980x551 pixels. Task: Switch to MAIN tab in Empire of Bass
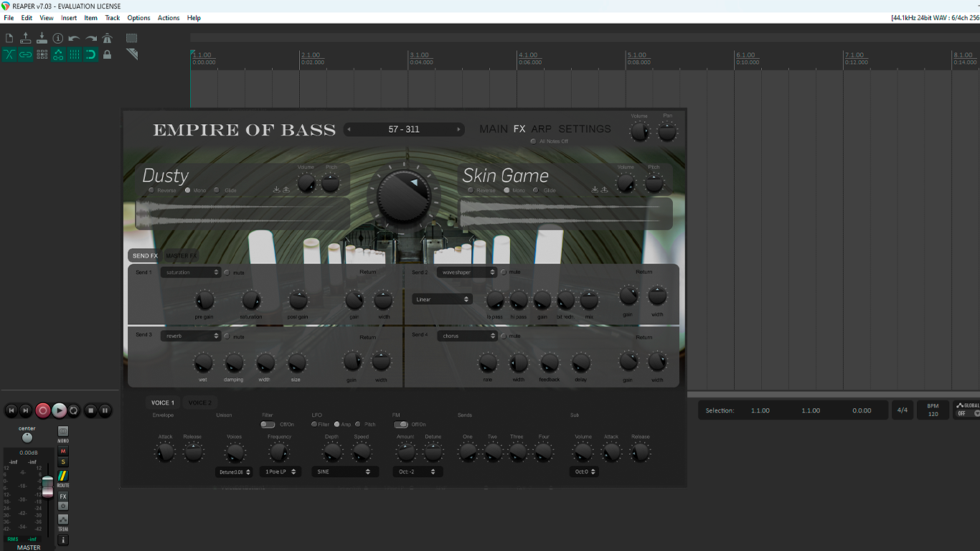click(x=494, y=129)
